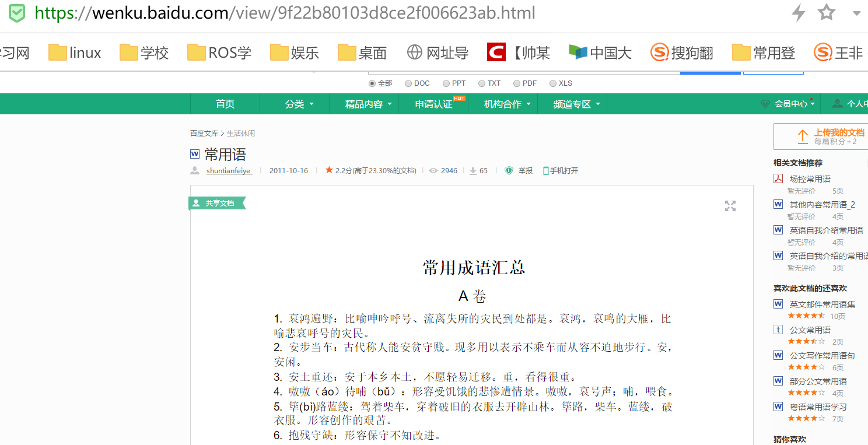
Task: Click the 共享文档 ribbon tag
Action: (217, 203)
